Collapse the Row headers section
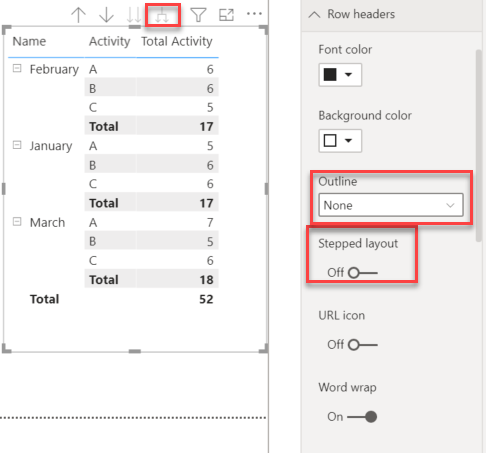The height and width of the screenshot is (453, 486). 314,14
